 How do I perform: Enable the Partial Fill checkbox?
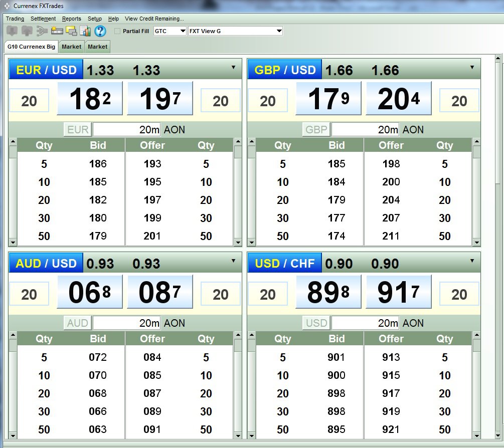[117, 31]
